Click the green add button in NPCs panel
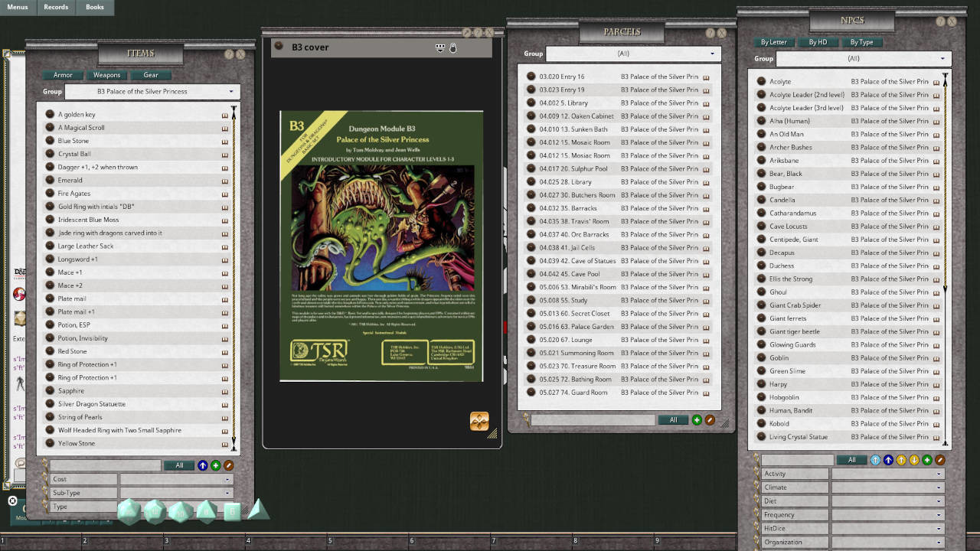The width and height of the screenshot is (980, 551). pos(927,460)
